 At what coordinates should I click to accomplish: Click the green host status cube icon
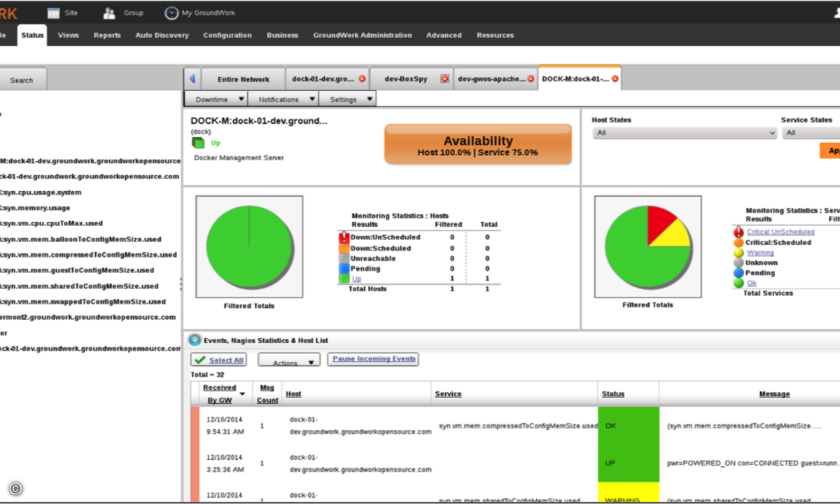point(198,143)
